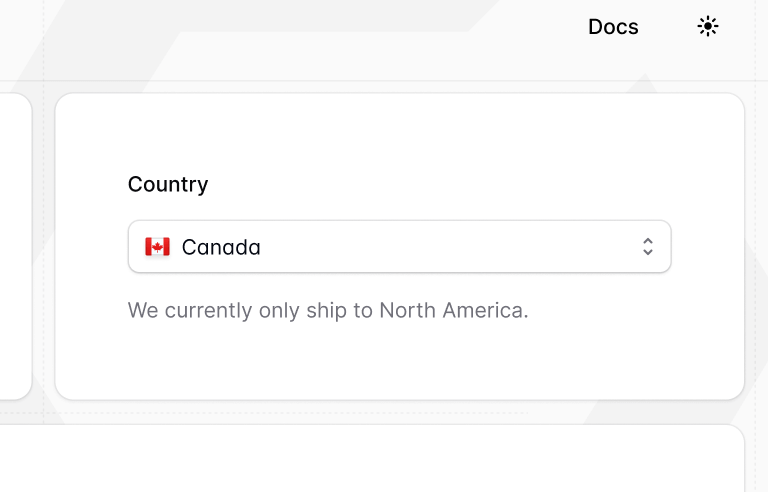Click the partially visible card at the bottom

click(x=370, y=460)
